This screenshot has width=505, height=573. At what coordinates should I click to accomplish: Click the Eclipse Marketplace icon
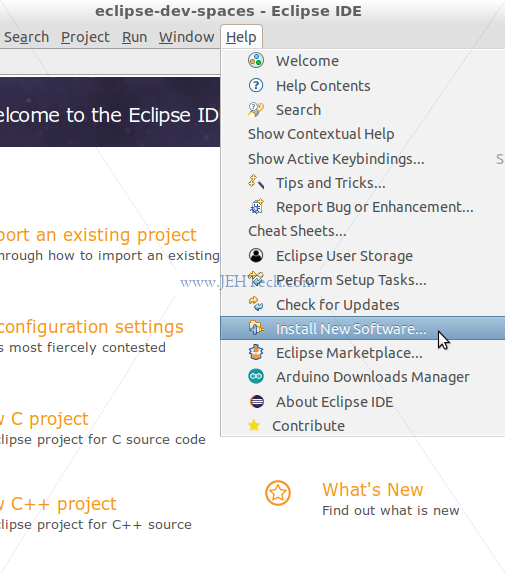[x=256, y=352]
